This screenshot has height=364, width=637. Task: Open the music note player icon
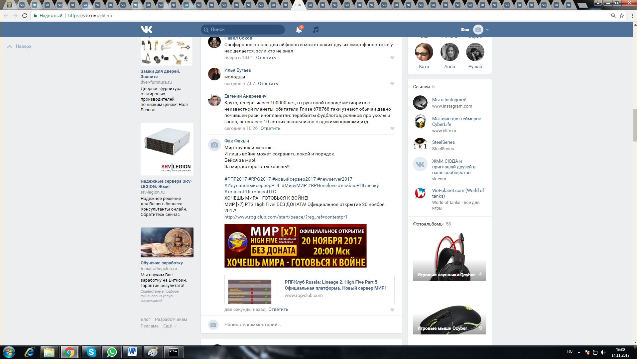click(x=316, y=30)
